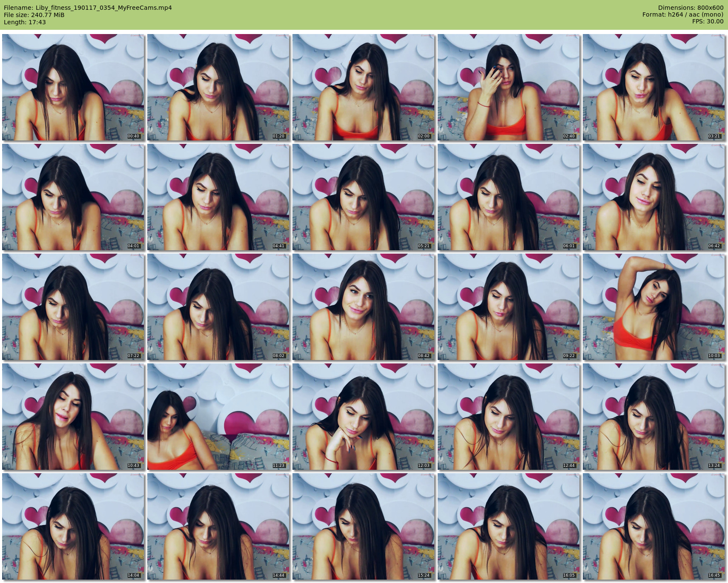Open the thumbnail marked 02:00
The width and height of the screenshot is (728, 583).
point(364,87)
